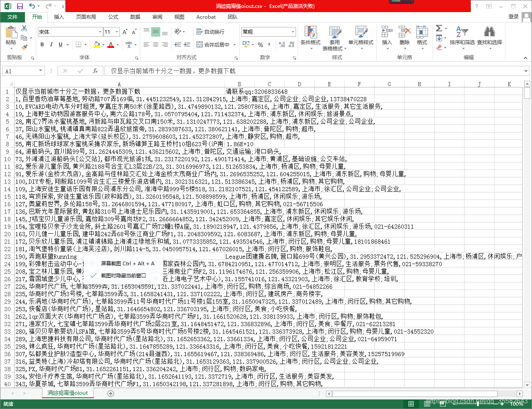This screenshot has width=532, height=409.
Task: Toggle Underline formatting
Action: pos(60,45)
